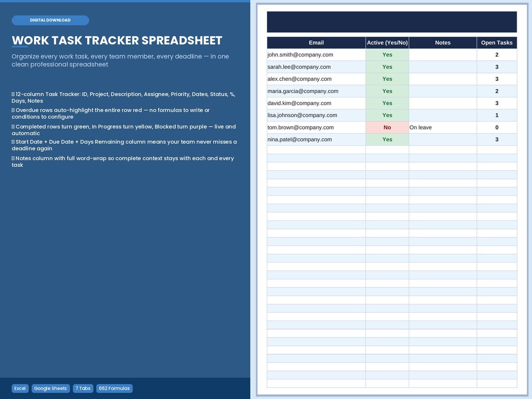Select the Open Tasks value 0 for tom.brown
Viewport: 532px width, 399px height.
497,128
